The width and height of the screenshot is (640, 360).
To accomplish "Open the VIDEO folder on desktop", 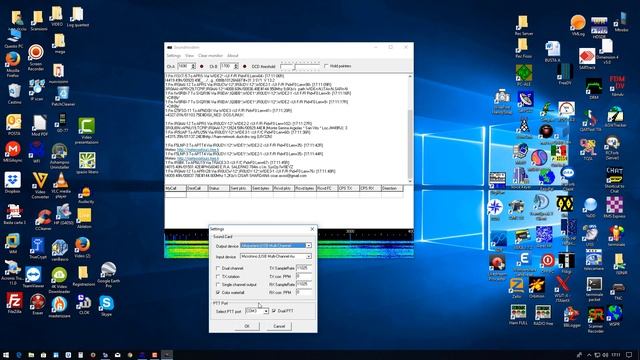I will tap(57, 16).
